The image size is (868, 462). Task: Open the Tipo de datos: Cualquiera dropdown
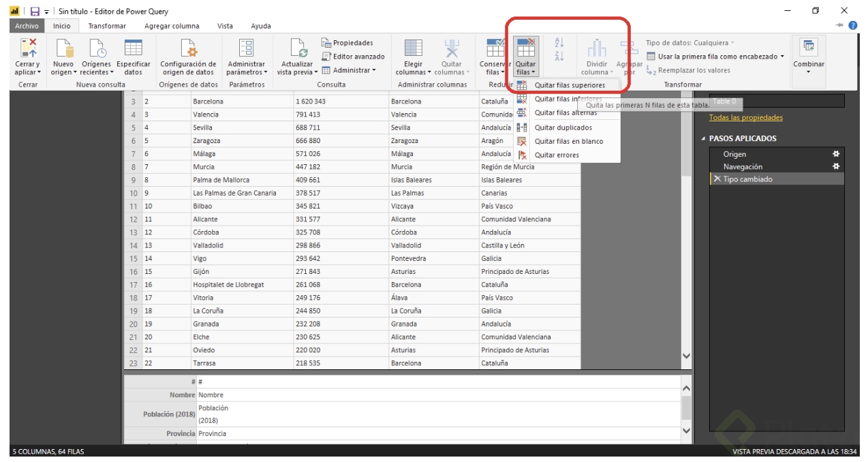[690, 43]
